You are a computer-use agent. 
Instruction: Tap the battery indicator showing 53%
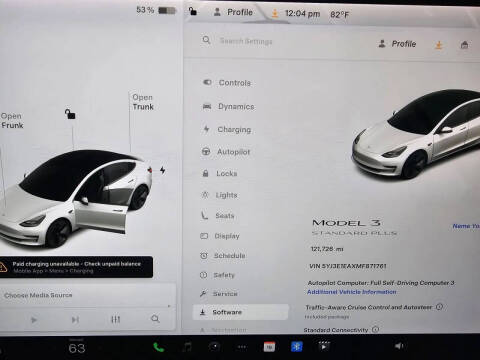pos(156,10)
